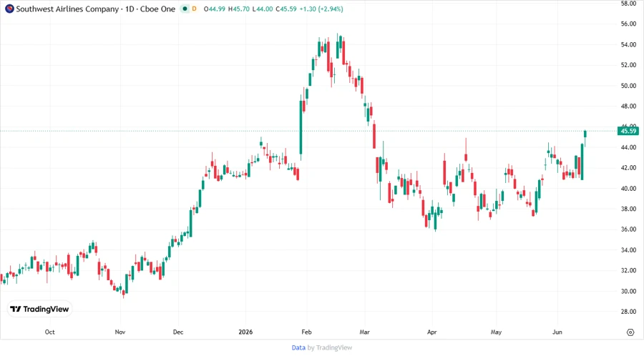Click the Jun label on time axis
This screenshot has width=644, height=356.
tap(557, 332)
